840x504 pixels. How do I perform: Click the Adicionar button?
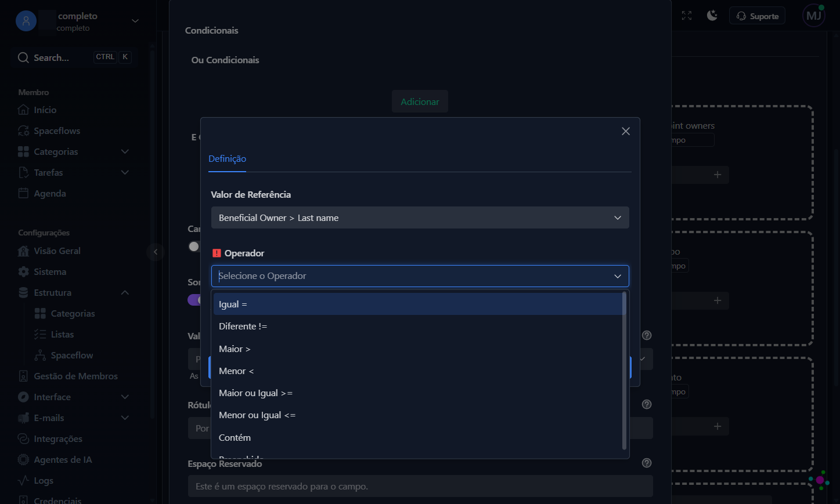tap(420, 101)
